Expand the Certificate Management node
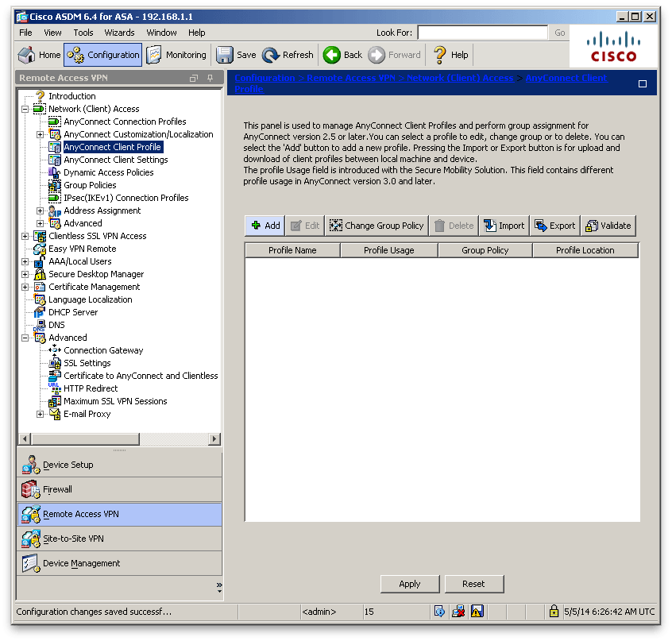 coord(25,287)
